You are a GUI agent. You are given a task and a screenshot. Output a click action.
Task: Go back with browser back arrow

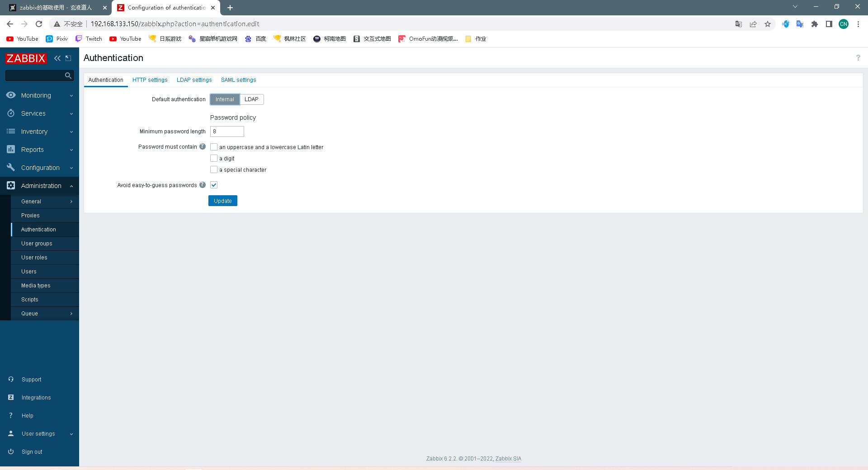pyautogui.click(x=10, y=24)
